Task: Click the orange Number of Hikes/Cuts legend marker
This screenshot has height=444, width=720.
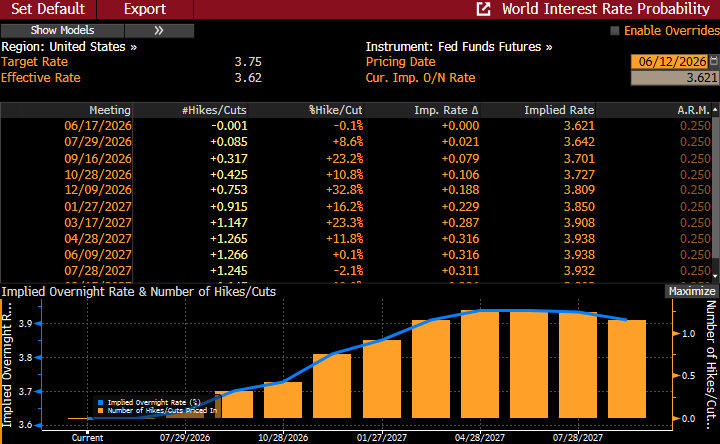Action: click(101, 410)
